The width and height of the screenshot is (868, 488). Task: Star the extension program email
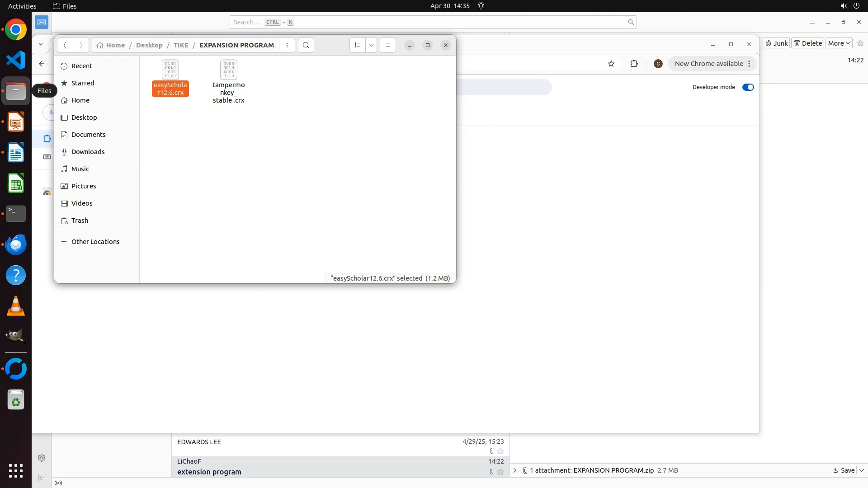coord(500,472)
